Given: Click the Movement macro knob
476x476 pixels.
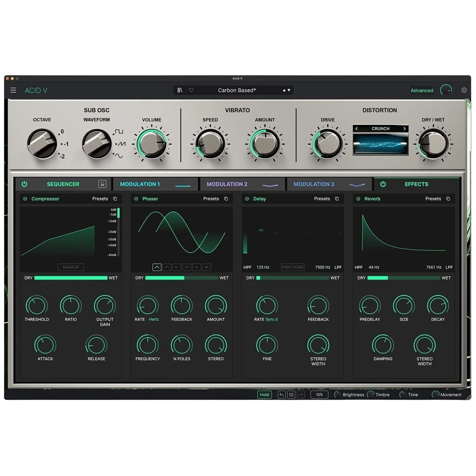Looking at the screenshot, I should tap(436, 395).
